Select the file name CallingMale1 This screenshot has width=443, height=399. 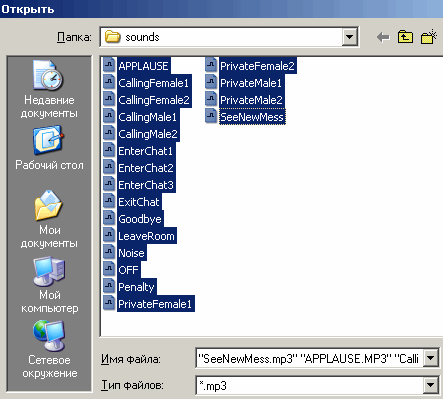click(x=148, y=117)
